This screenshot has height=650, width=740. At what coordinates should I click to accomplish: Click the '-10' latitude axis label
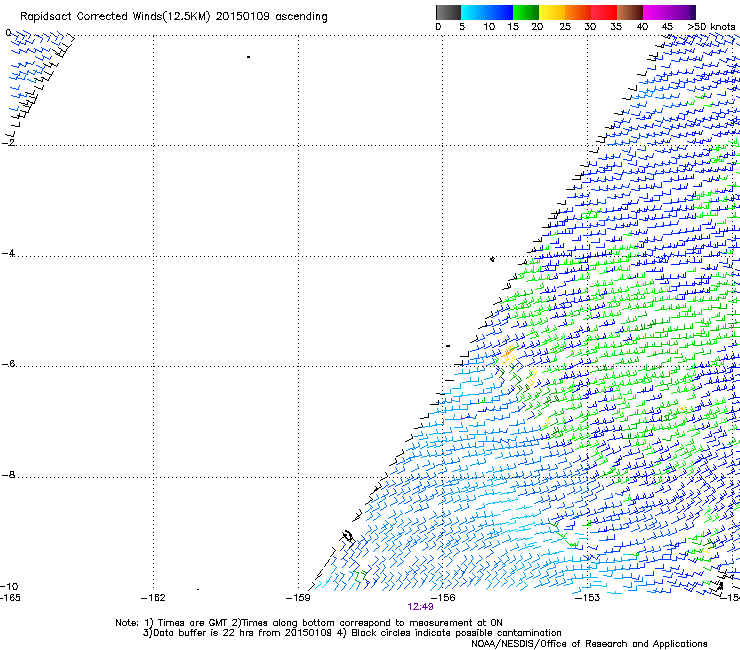pyautogui.click(x=9, y=587)
